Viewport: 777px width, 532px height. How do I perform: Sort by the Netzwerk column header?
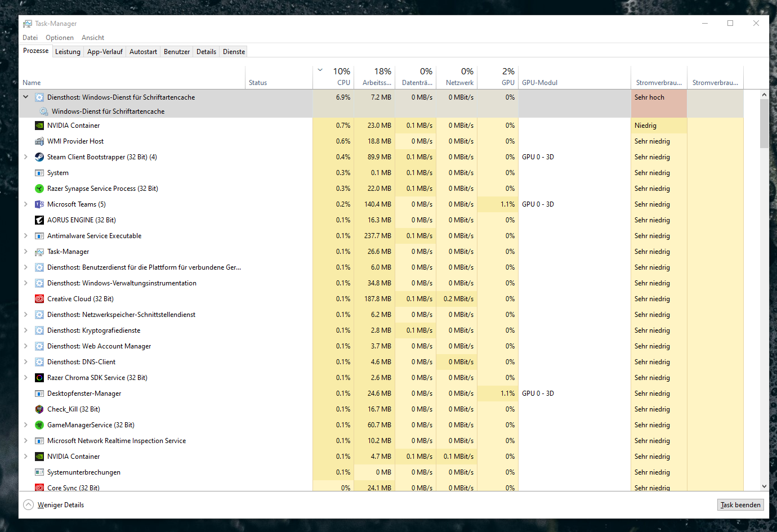coord(457,78)
